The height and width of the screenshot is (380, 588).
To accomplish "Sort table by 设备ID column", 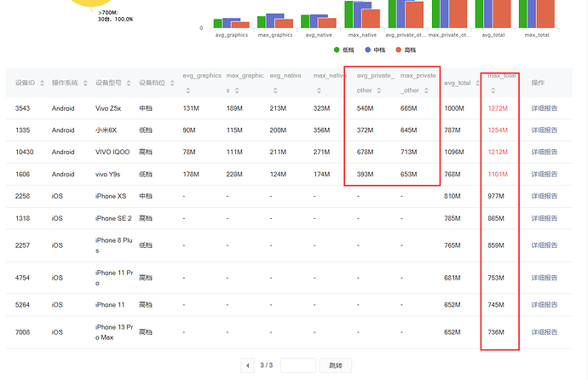I will click(x=42, y=83).
